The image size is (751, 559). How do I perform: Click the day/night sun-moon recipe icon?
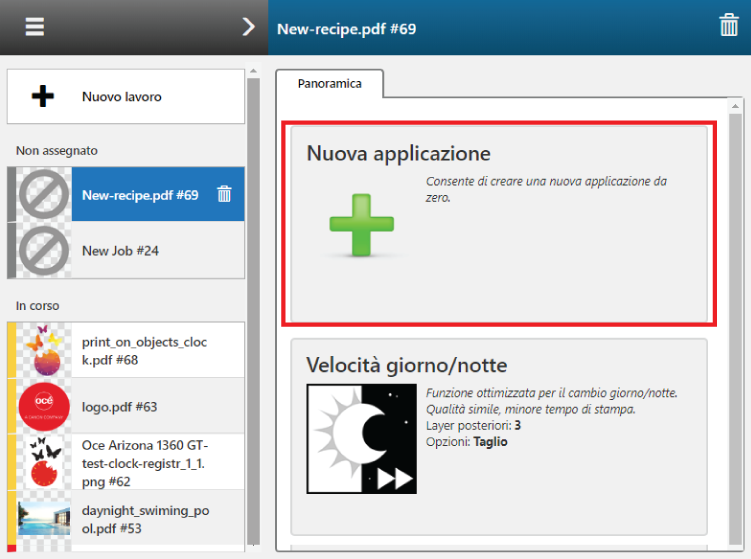pos(362,438)
